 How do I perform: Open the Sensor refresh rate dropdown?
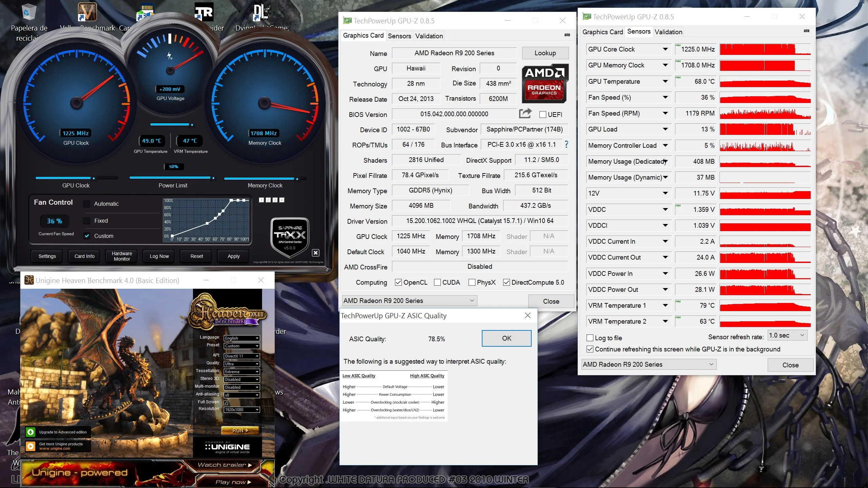[x=787, y=335]
